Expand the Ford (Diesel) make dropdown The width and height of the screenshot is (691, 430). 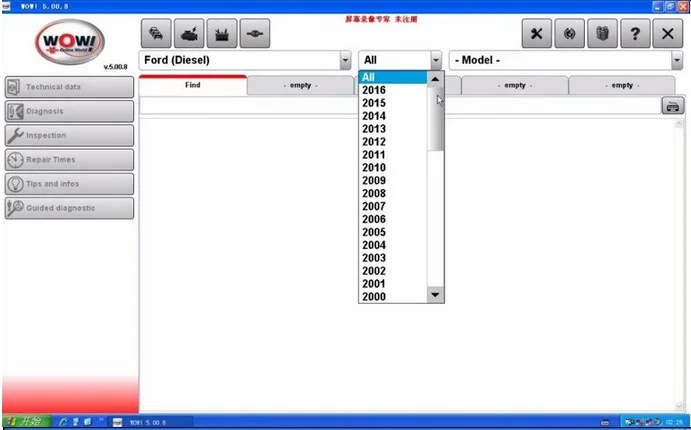346,60
